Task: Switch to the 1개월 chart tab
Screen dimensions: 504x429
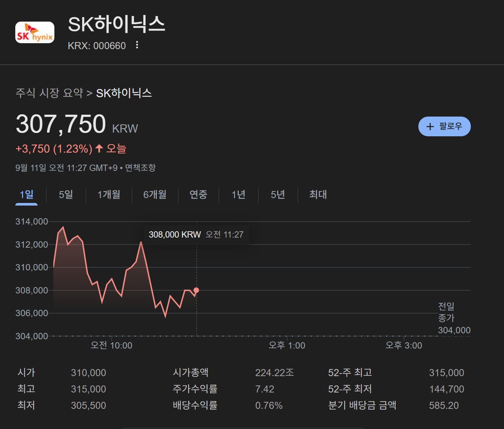Action: (x=109, y=194)
